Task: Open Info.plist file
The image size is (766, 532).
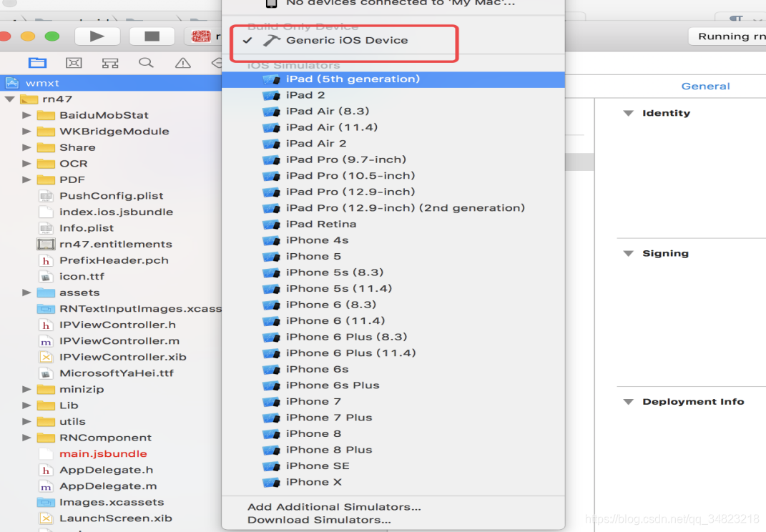Action: [86, 228]
